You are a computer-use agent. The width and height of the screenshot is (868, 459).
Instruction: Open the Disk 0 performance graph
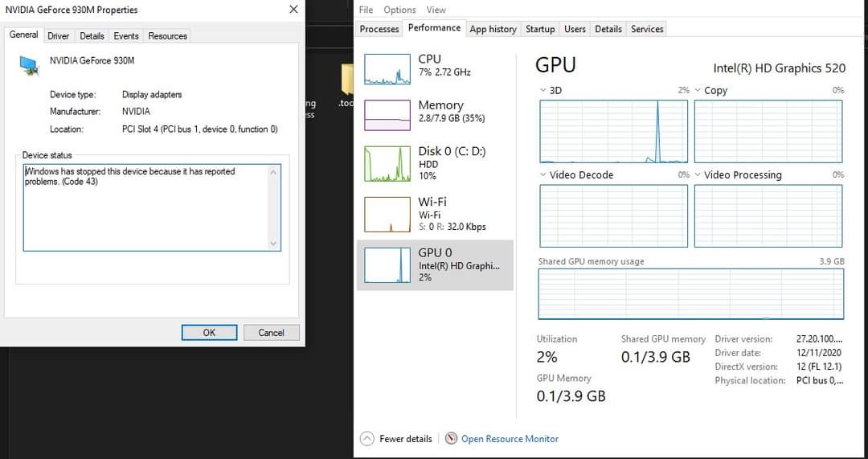click(x=387, y=164)
